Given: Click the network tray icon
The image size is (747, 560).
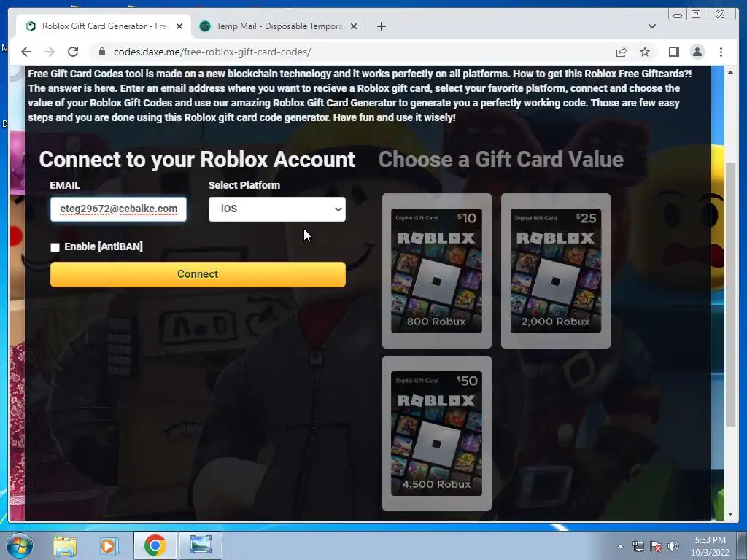Looking at the screenshot, I should click(x=638, y=546).
